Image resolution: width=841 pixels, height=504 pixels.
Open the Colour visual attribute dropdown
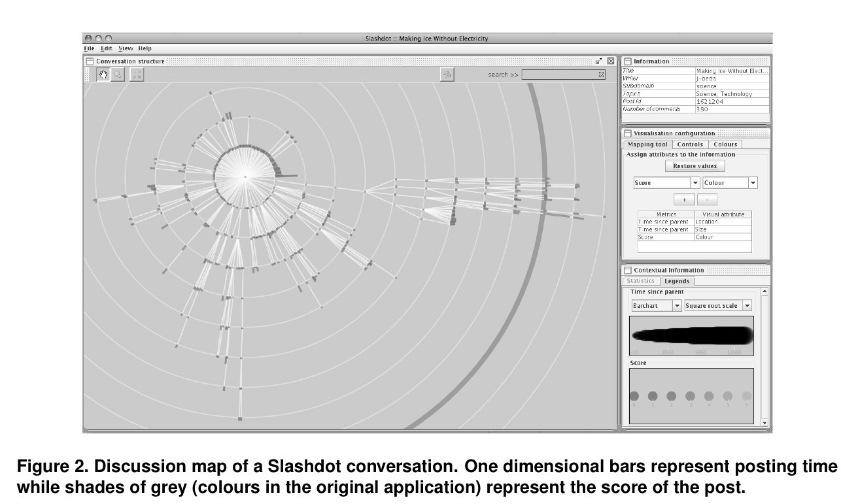(x=753, y=183)
